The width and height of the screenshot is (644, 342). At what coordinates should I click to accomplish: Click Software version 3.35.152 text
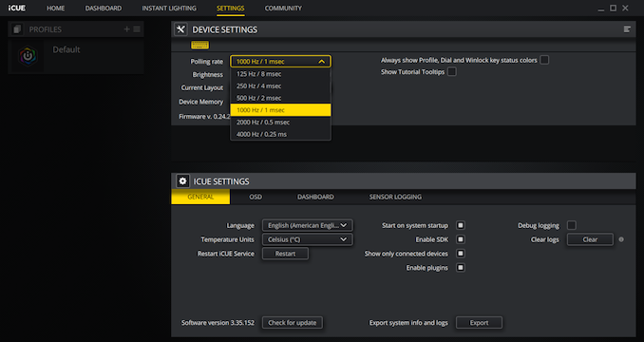(218, 323)
